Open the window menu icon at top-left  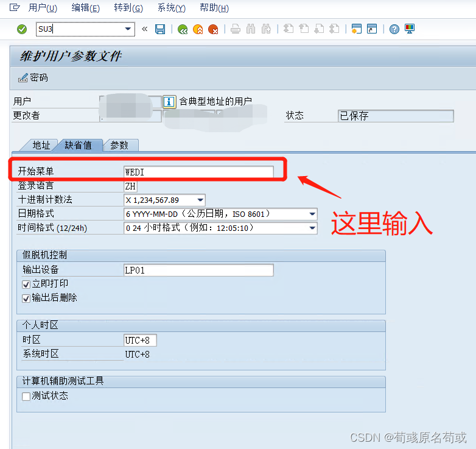[x=15, y=7]
